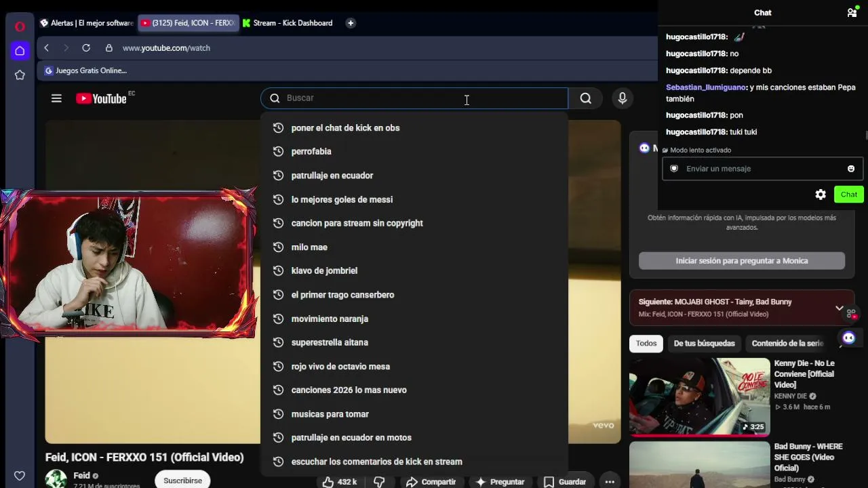The width and height of the screenshot is (868, 488).
Task: Select suggestion "superestrella aitana"
Action: point(414,342)
